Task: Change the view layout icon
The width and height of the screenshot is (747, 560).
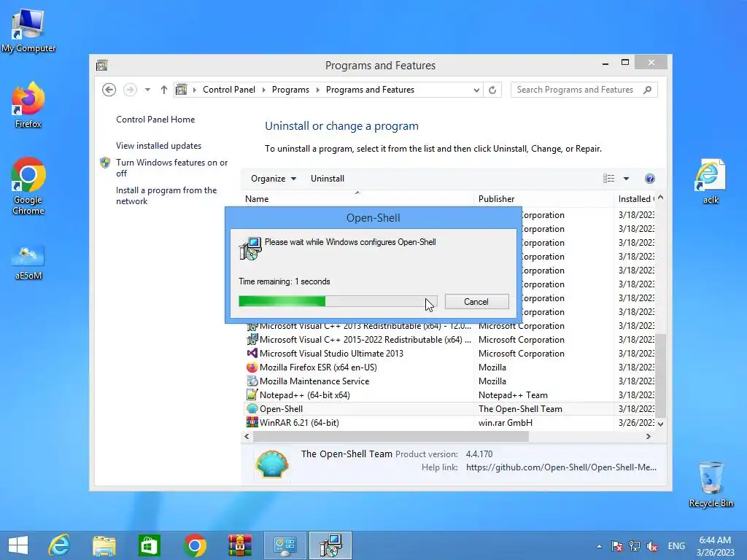Action: pos(609,179)
